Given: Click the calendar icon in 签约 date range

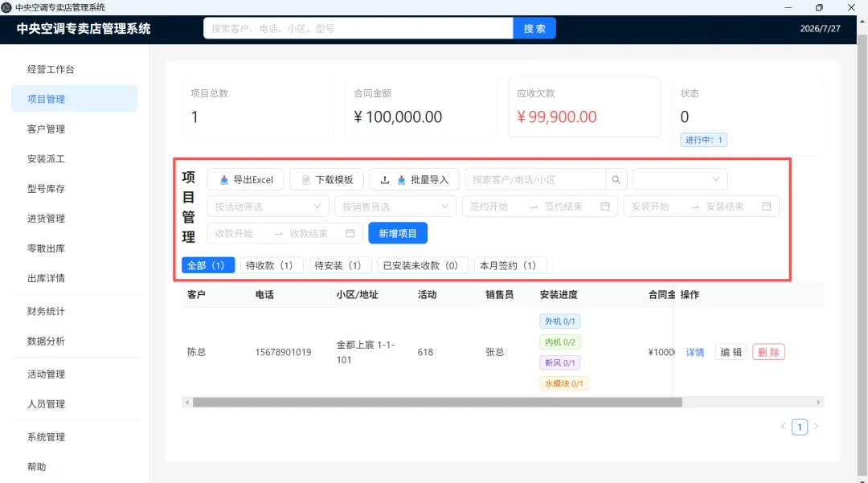Looking at the screenshot, I should click(605, 207).
